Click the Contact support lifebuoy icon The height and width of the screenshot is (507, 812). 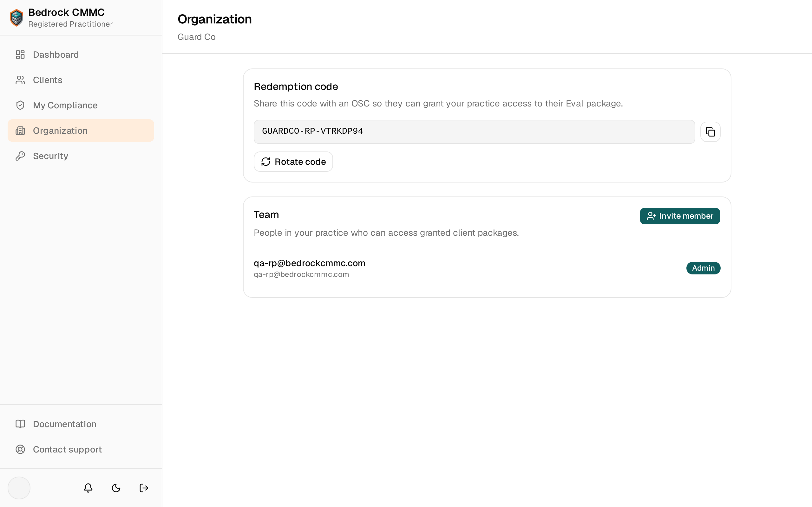click(x=21, y=449)
